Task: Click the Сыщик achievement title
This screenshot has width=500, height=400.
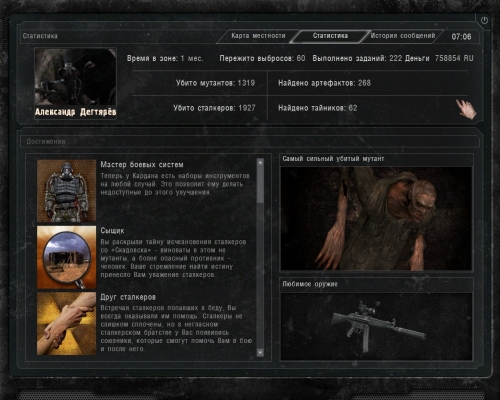Action: tap(112, 231)
